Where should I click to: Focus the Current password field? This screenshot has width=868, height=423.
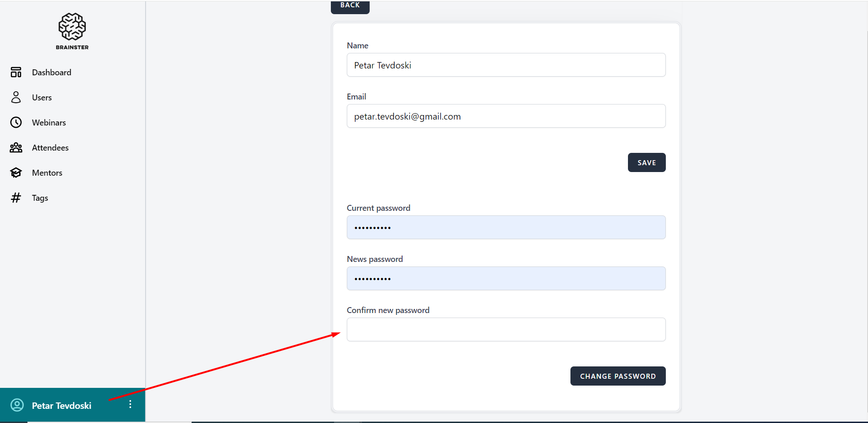(x=506, y=228)
